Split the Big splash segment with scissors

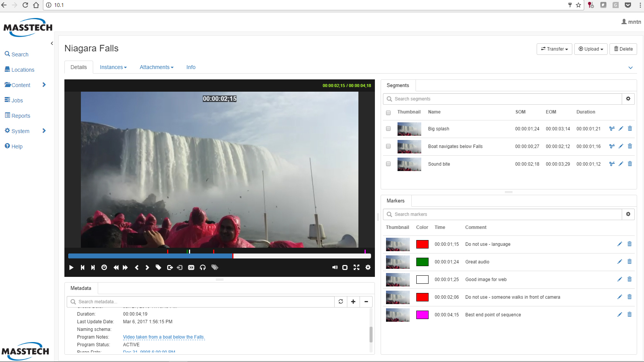(612, 129)
